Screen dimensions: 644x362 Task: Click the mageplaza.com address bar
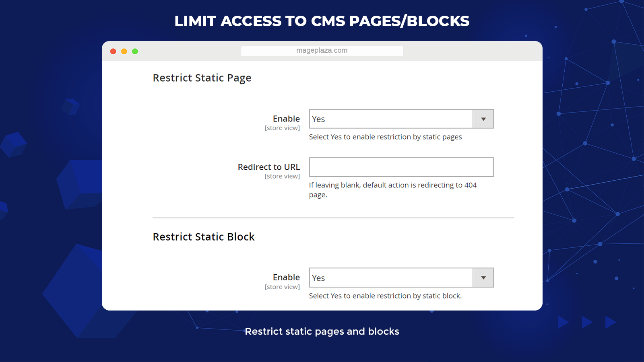[x=322, y=51]
